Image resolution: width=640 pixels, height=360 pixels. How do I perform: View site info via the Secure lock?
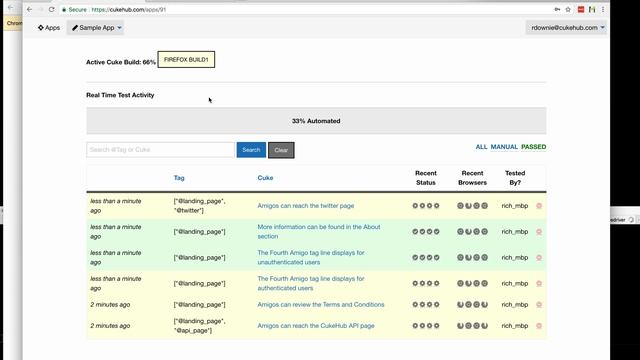click(74, 9)
